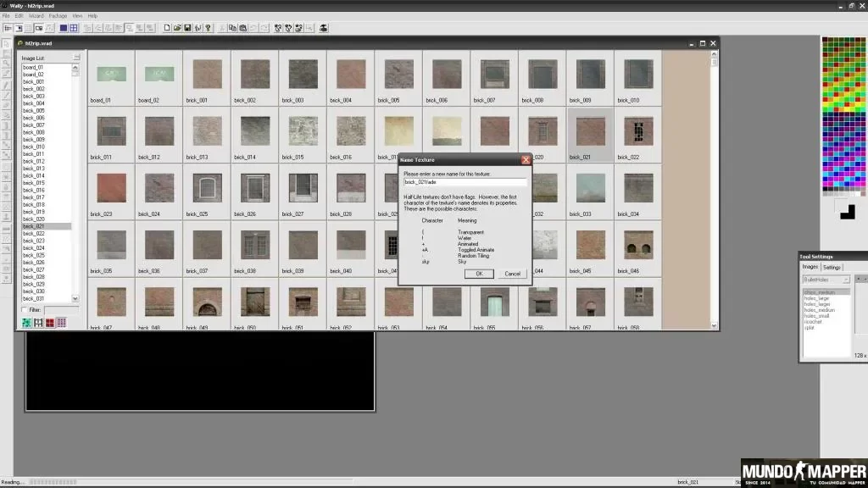Screen dimensions: 868x488
Task: Open the Package menu
Action: [x=58, y=16]
